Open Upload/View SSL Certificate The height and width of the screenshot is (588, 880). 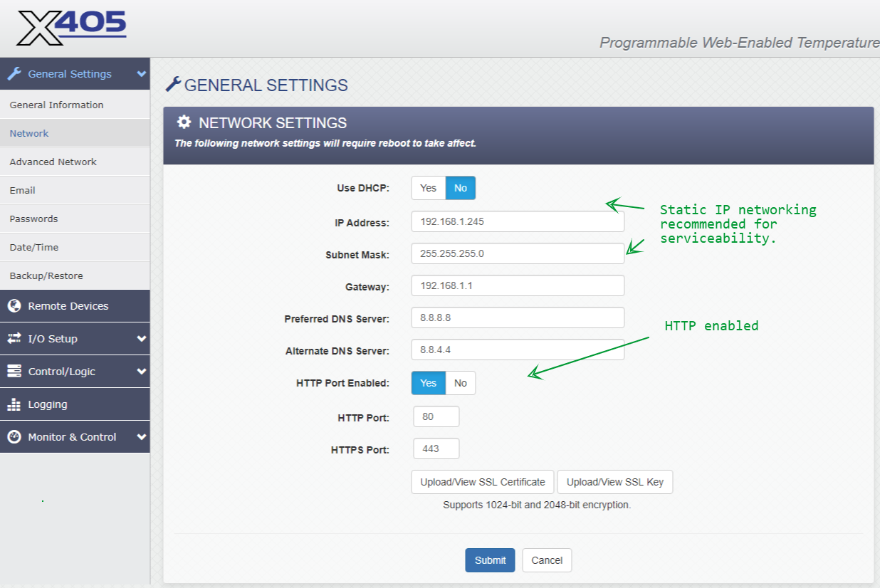point(483,482)
